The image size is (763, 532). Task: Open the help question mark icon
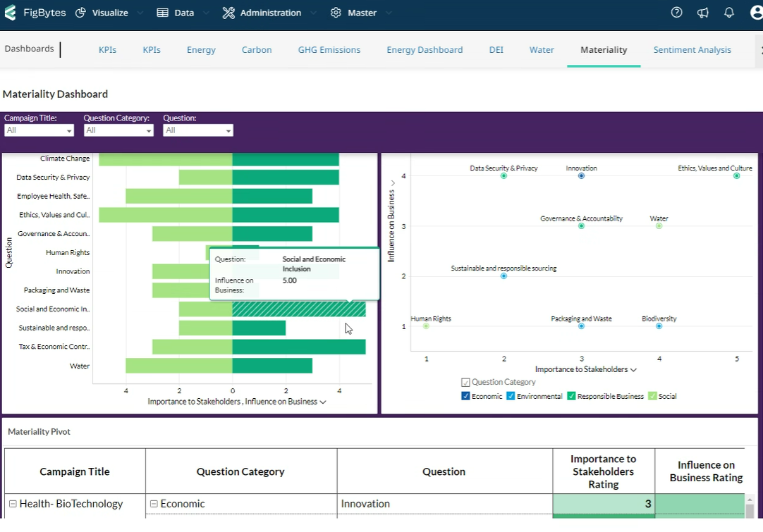(676, 13)
